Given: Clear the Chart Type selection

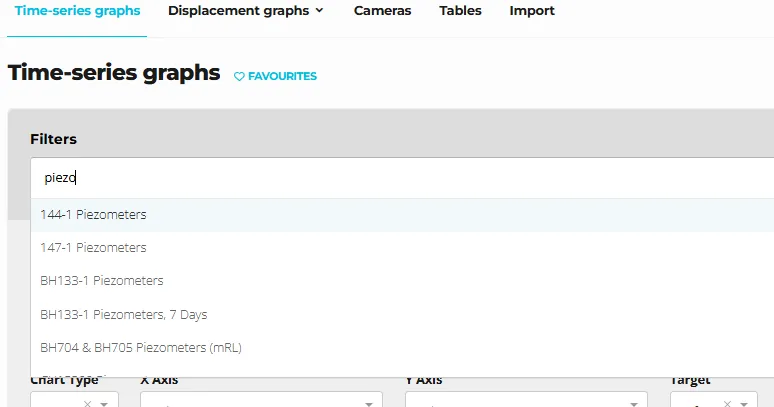Looking at the screenshot, I should coord(87,403).
